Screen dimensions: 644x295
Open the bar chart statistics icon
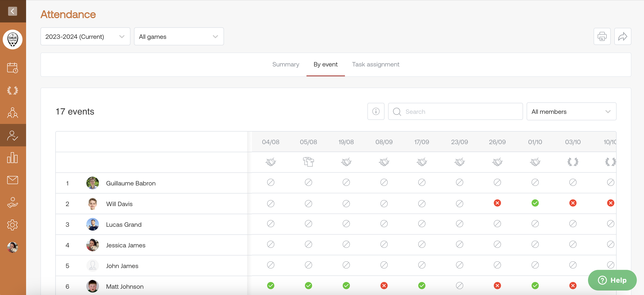pyautogui.click(x=13, y=158)
